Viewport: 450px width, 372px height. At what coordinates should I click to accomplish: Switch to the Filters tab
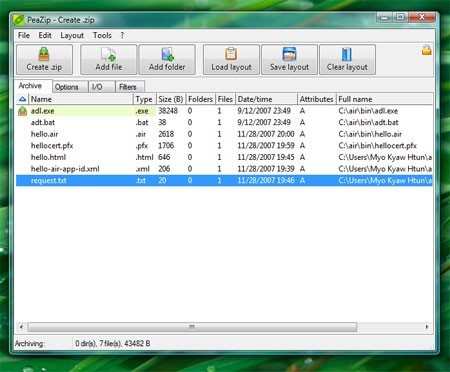[128, 87]
